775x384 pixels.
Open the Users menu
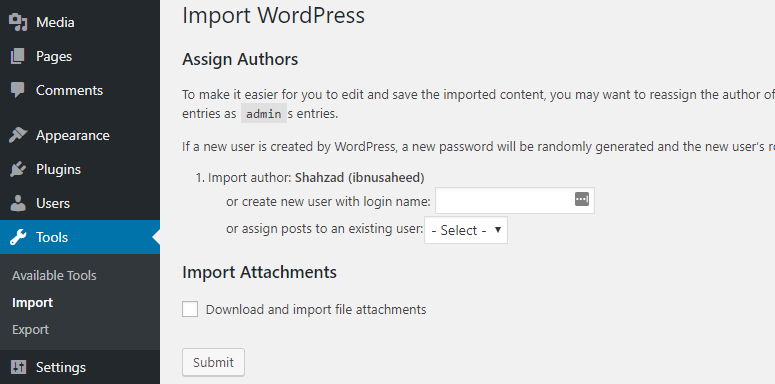(80, 203)
